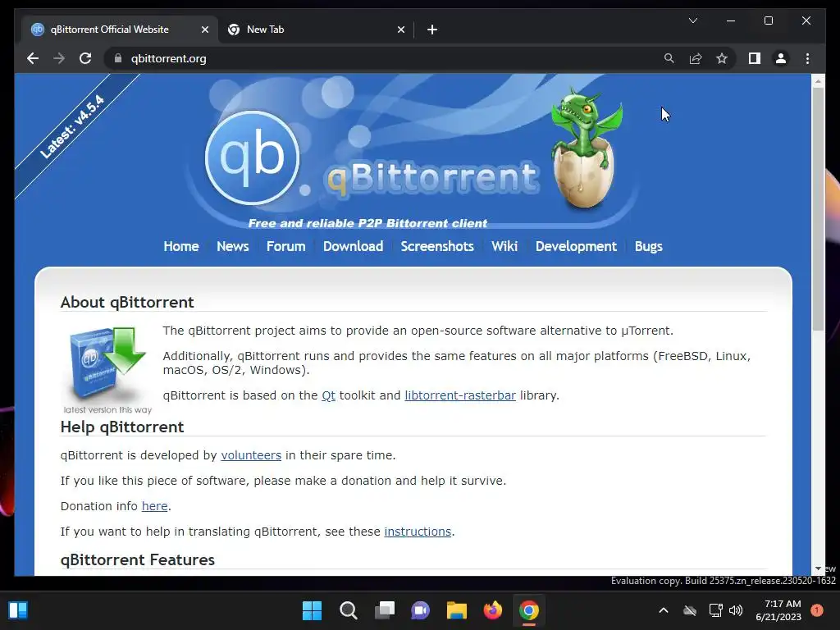Close the New Tab tab
The image size is (840, 630).
click(400, 30)
